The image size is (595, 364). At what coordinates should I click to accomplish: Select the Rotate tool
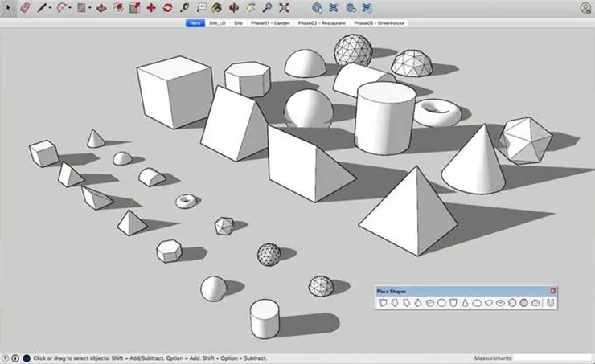[x=167, y=7]
